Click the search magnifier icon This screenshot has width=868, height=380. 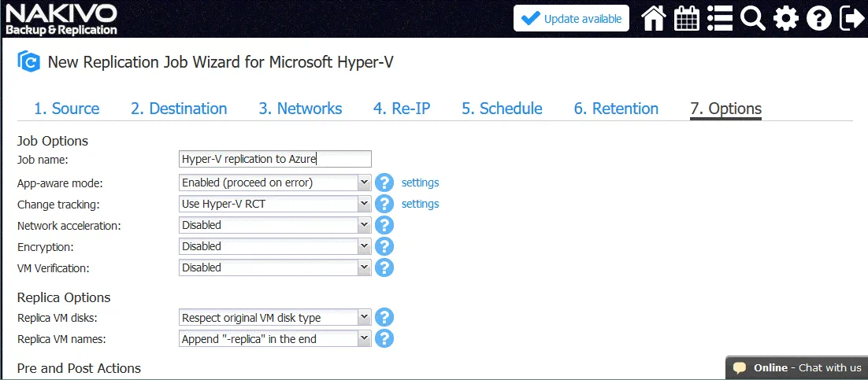(x=753, y=18)
